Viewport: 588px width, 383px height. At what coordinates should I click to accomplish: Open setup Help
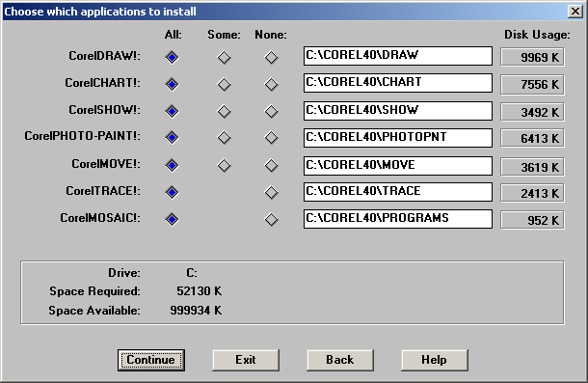click(435, 360)
